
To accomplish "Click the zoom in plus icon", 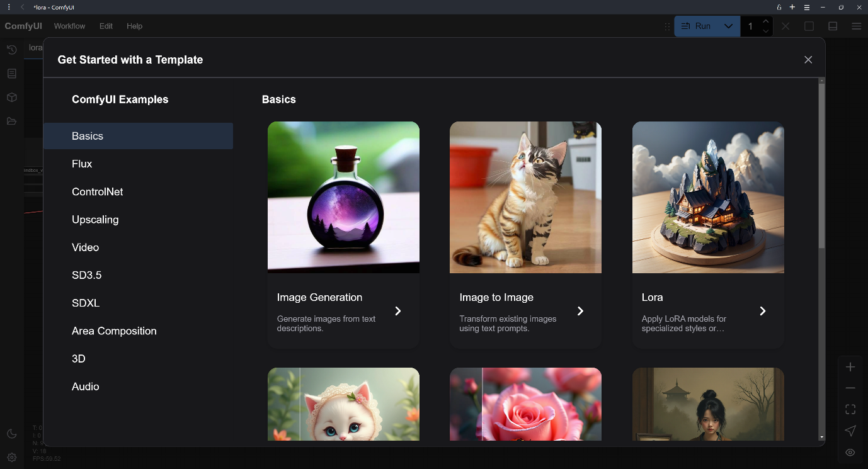I will [850, 367].
